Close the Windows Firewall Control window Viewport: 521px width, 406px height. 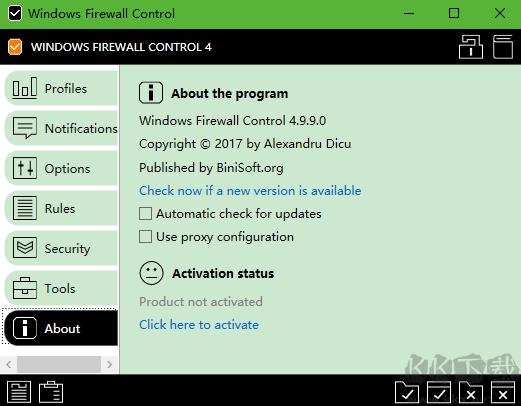tap(500, 14)
